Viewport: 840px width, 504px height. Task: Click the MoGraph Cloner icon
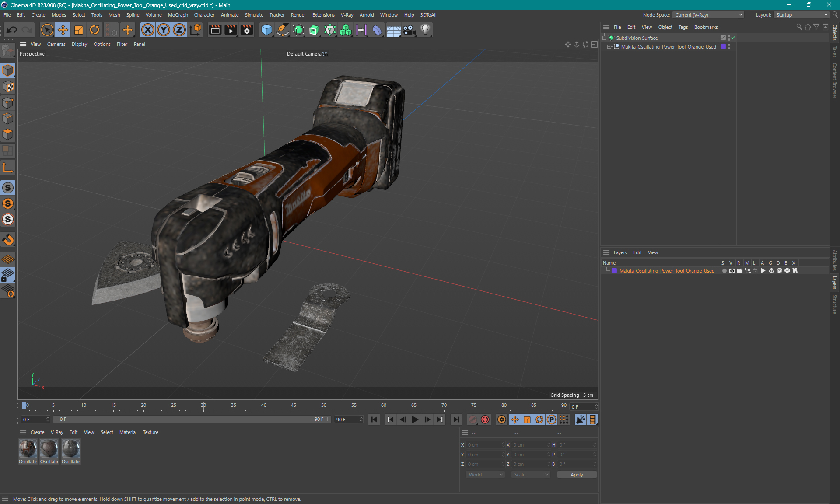tap(346, 30)
